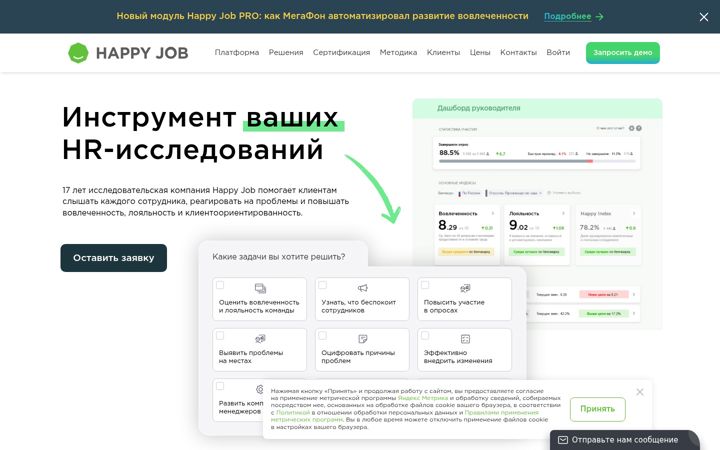
Task: Check the Оцифровать причины проблем box
Action: point(322,336)
